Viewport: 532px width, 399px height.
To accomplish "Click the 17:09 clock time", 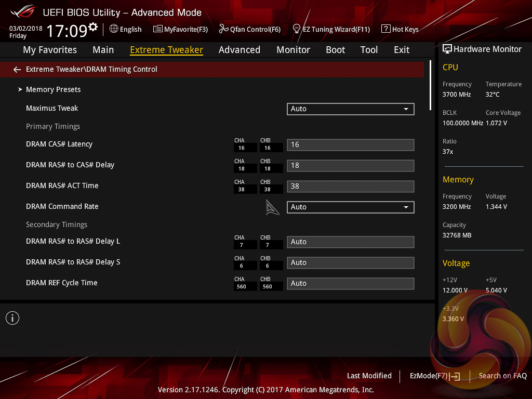I will coord(67,31).
